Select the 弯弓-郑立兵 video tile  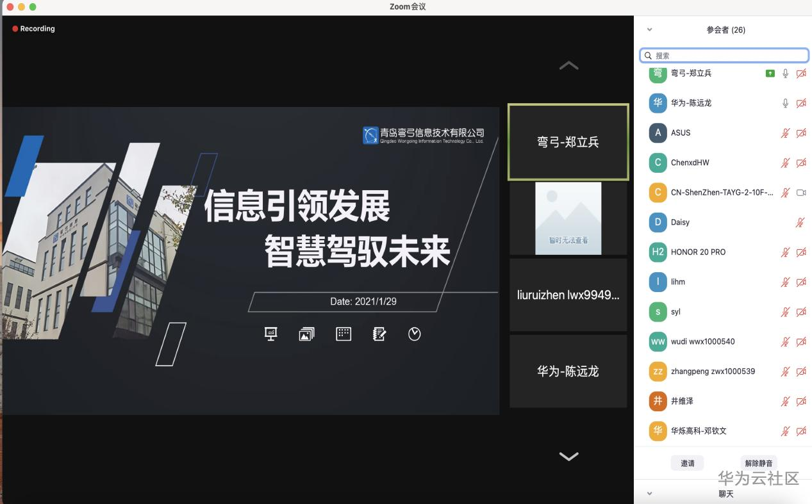point(568,142)
